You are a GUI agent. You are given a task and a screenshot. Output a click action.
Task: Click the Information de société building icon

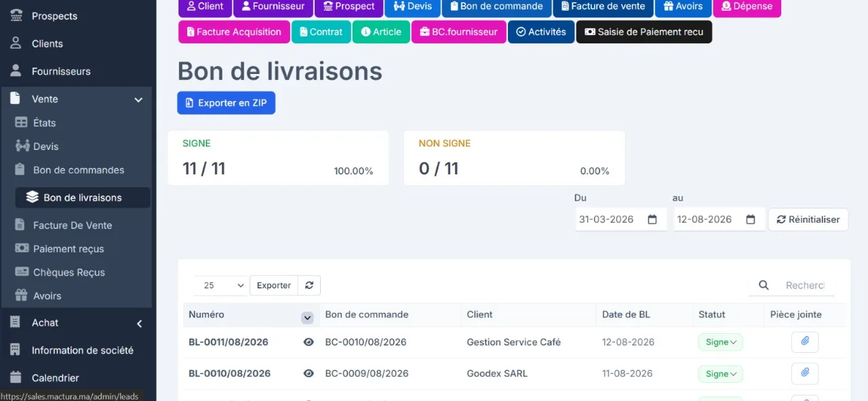[x=15, y=350]
